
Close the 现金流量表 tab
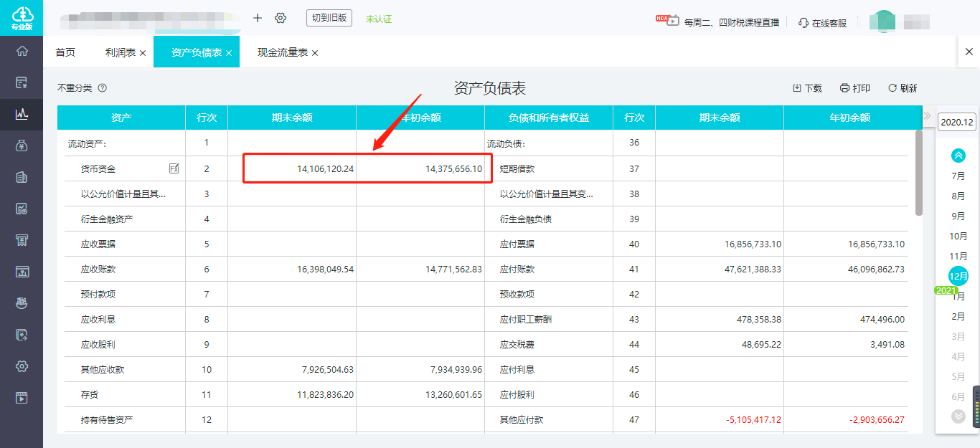click(x=315, y=53)
